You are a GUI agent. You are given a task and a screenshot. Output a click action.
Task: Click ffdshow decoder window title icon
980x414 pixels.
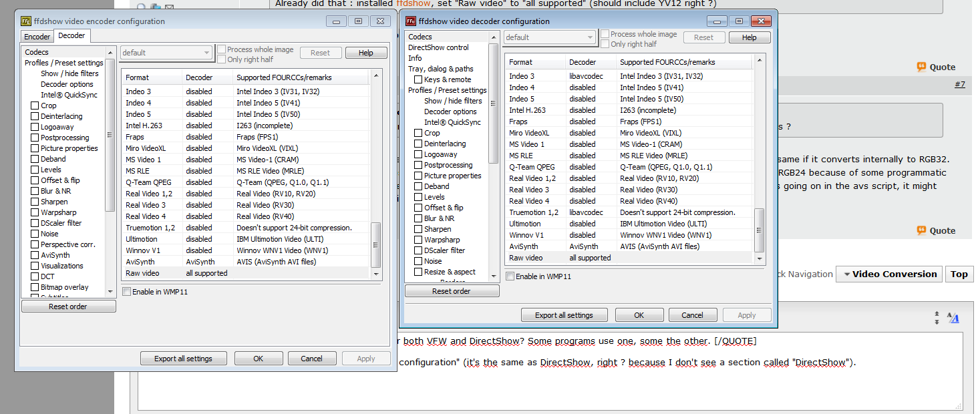pyautogui.click(x=410, y=21)
